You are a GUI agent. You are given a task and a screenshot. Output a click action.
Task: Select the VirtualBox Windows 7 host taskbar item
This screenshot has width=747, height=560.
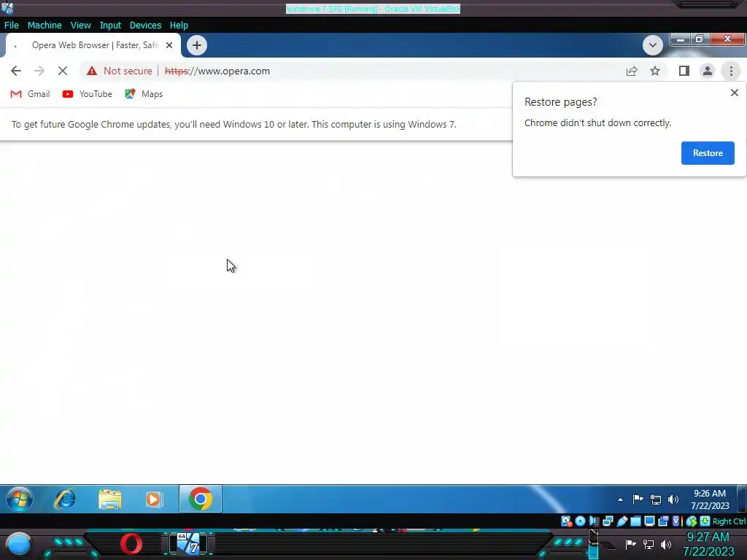pyautogui.click(x=189, y=543)
